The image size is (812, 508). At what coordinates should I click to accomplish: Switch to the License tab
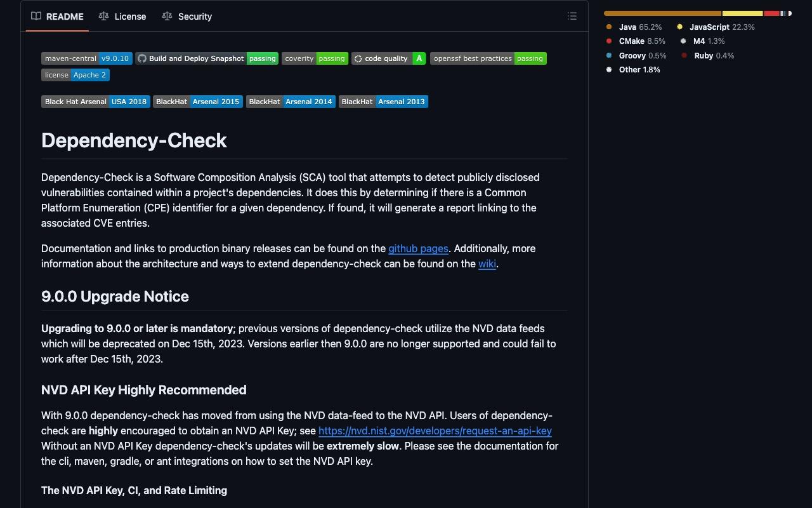(x=122, y=17)
